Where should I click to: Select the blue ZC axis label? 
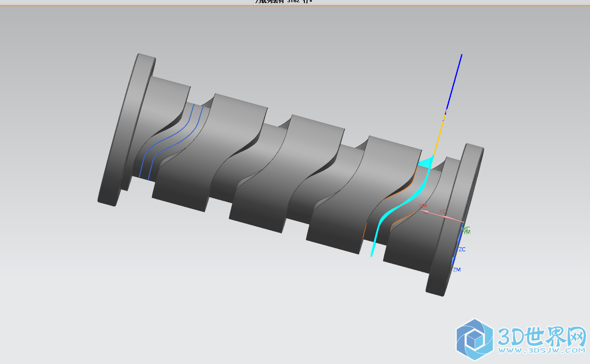pos(462,249)
